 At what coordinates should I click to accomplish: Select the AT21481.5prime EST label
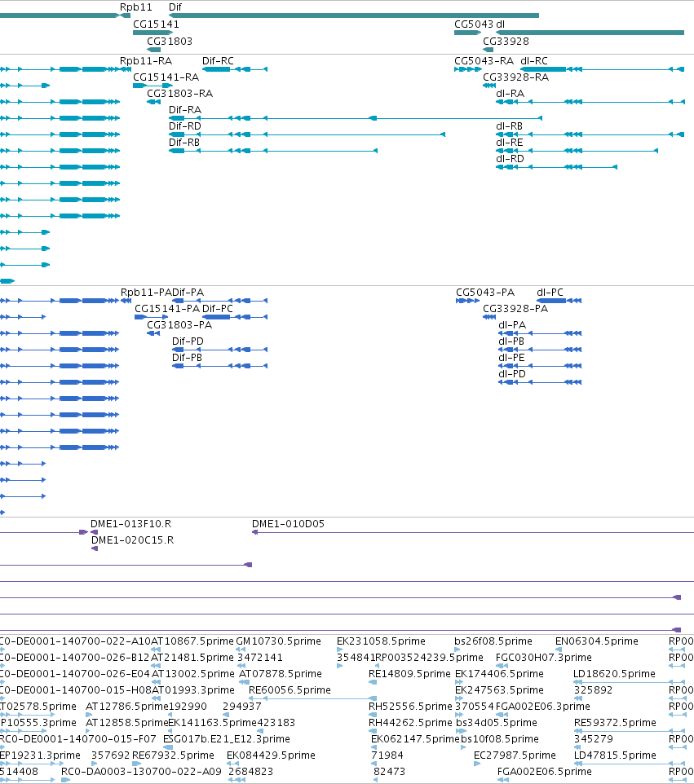point(192,658)
